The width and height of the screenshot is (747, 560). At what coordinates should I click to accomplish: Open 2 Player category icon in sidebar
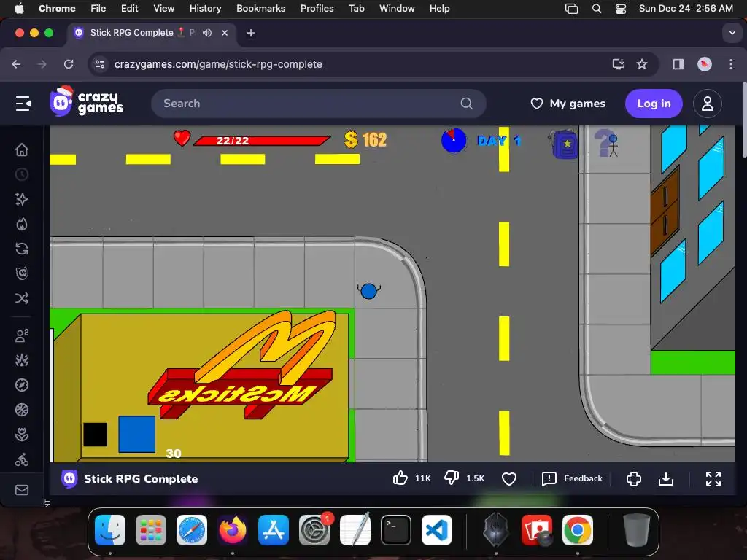[21, 335]
